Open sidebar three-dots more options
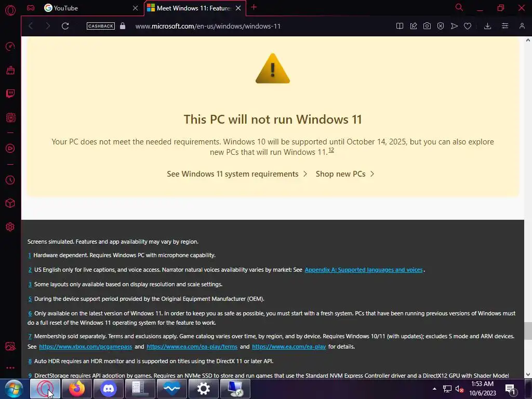Image resolution: width=532 pixels, height=399 pixels. coord(10,368)
